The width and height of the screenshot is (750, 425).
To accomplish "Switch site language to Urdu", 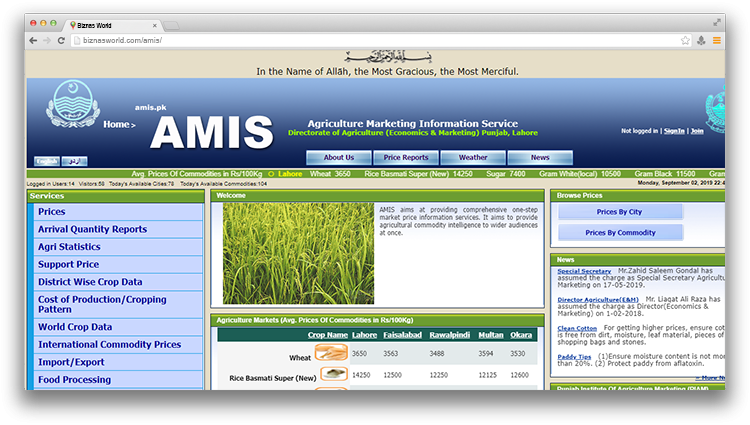I will (74, 161).
